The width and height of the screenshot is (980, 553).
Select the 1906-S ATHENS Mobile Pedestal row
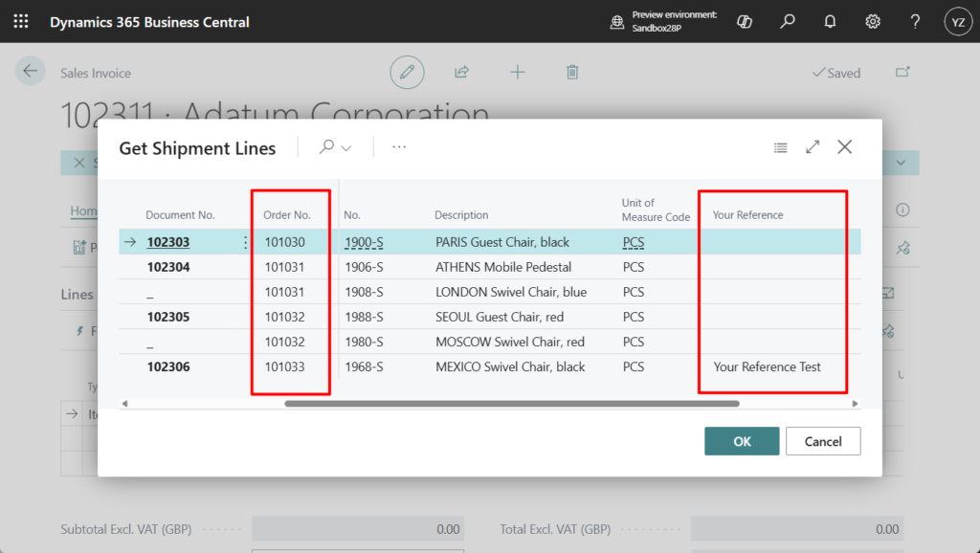tap(502, 268)
